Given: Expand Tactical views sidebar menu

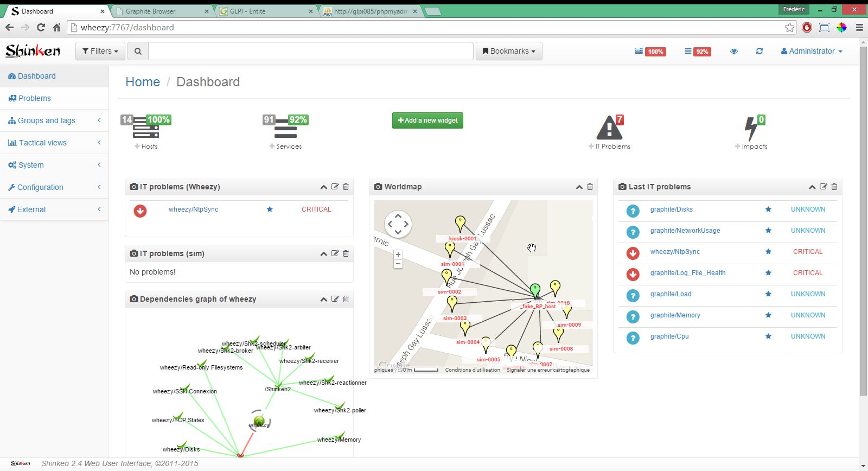Looking at the screenshot, I should coord(54,143).
